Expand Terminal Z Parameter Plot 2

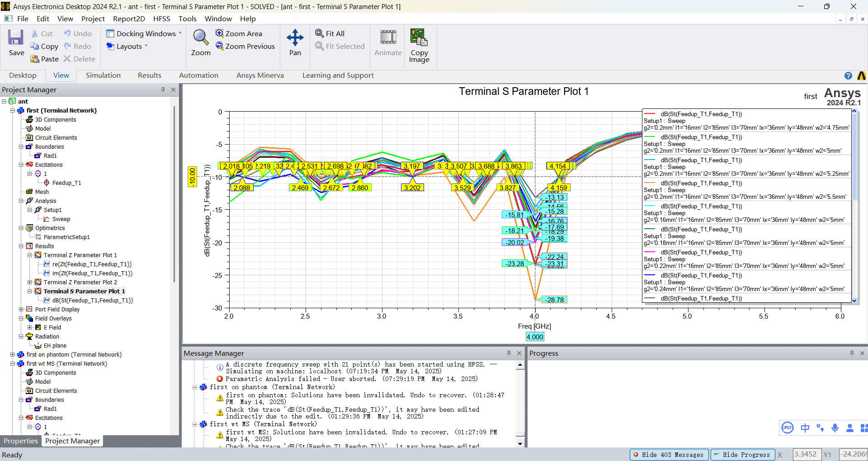[30, 282]
